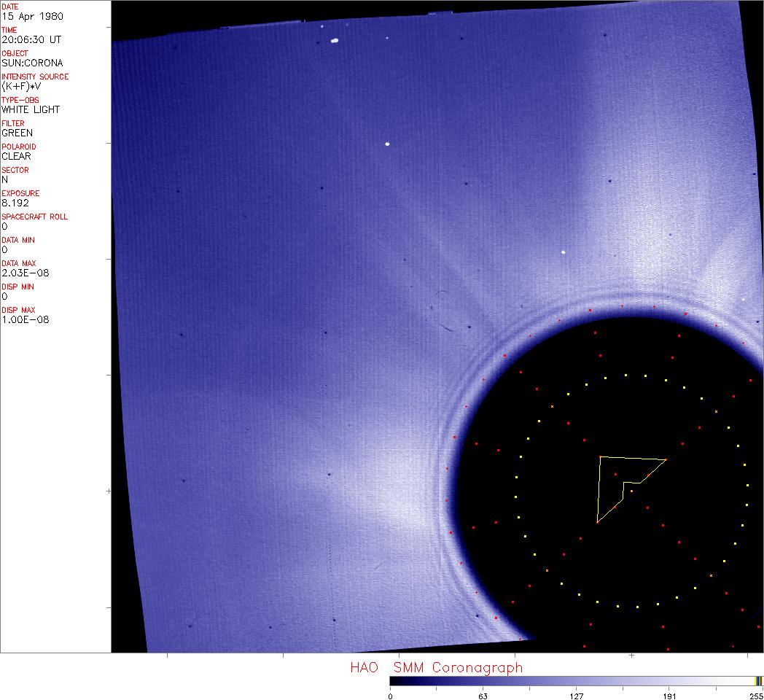Click the (K+F)*V intensity source value
764x700 pixels.
(23, 86)
